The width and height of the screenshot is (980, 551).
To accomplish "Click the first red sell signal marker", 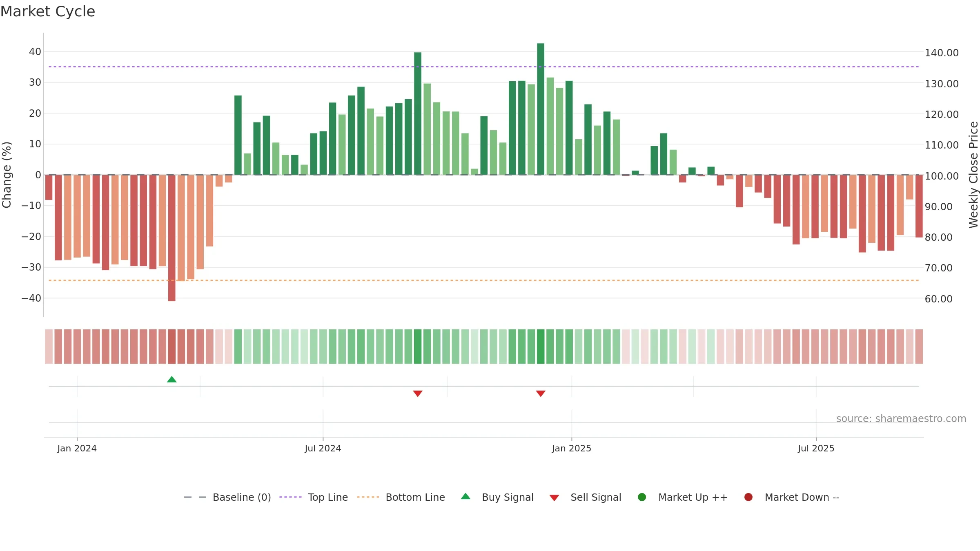I will coord(417,393).
